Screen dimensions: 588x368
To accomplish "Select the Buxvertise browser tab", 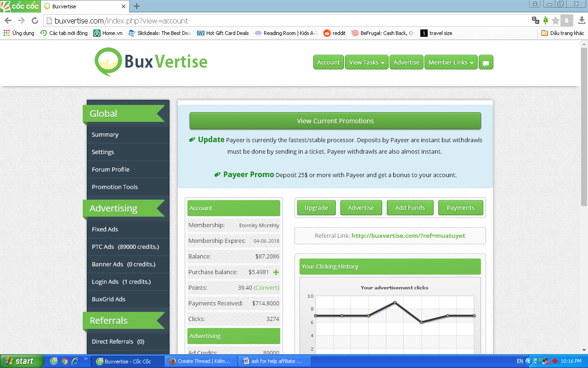I will (x=85, y=6).
